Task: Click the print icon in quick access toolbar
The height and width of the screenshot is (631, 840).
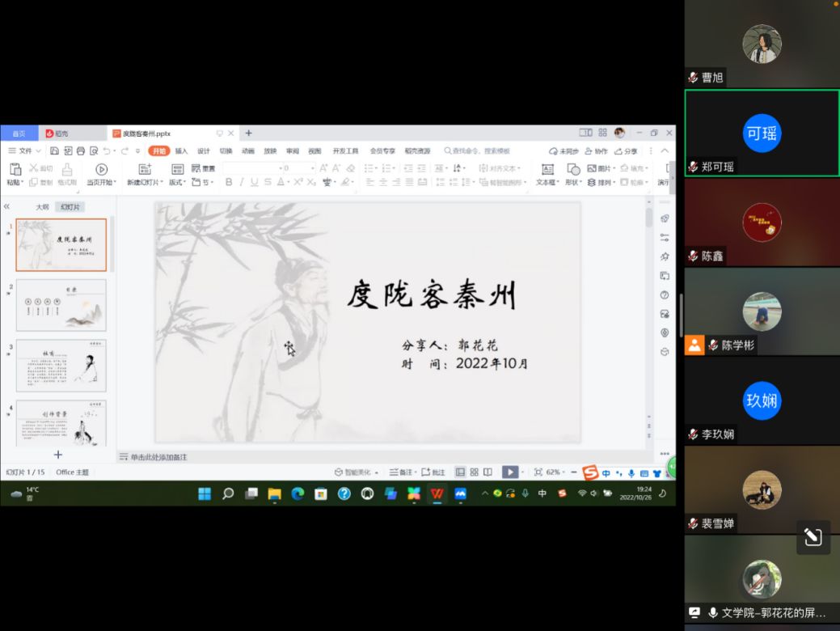Action: [81, 151]
